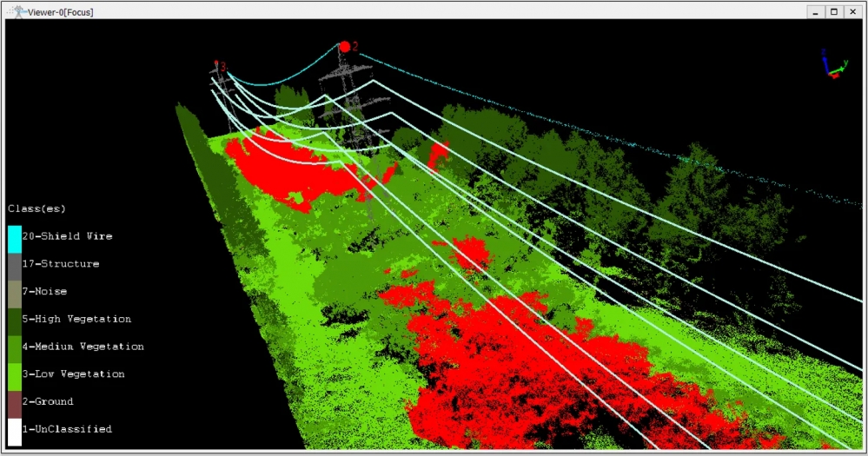The image size is (868, 456).
Task: Click the Viewer-0 window title icon
Action: pyautogui.click(x=18, y=11)
